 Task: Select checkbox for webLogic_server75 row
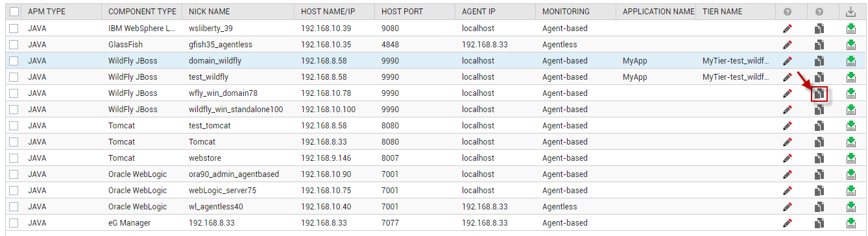(x=14, y=191)
